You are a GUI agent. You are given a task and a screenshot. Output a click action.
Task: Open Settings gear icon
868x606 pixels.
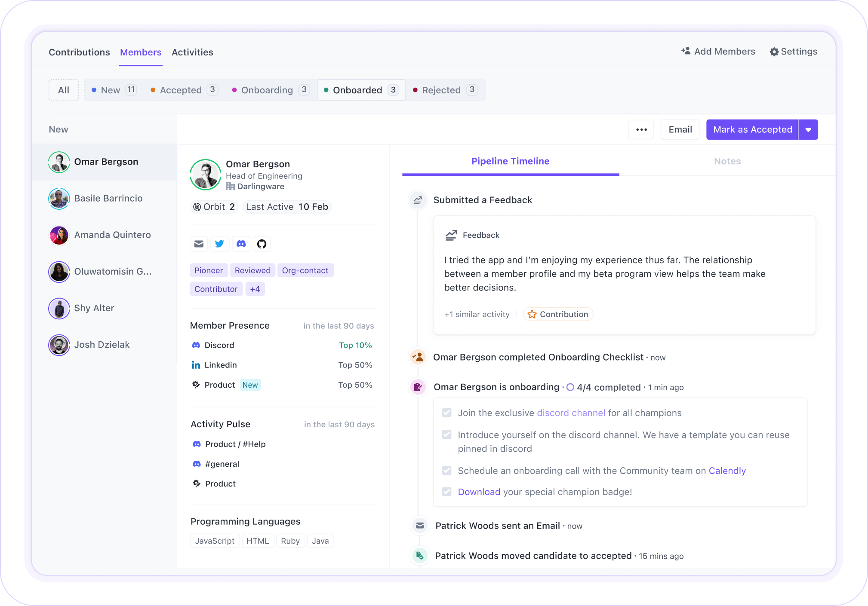click(774, 52)
